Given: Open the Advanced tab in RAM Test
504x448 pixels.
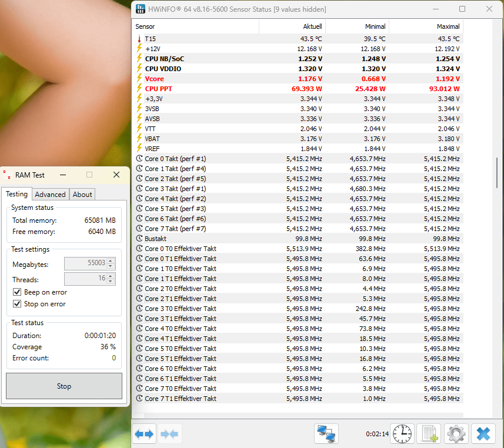Looking at the screenshot, I should (51, 195).
